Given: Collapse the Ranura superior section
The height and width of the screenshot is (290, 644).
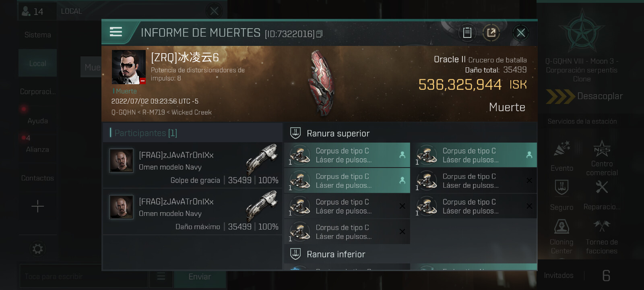Looking at the screenshot, I should click(x=411, y=133).
